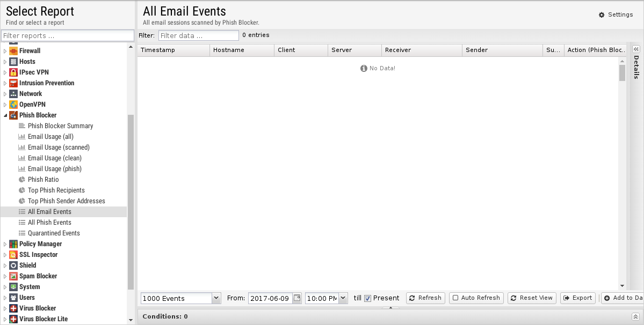Click the Intrusion Prevention tree label

[47, 83]
